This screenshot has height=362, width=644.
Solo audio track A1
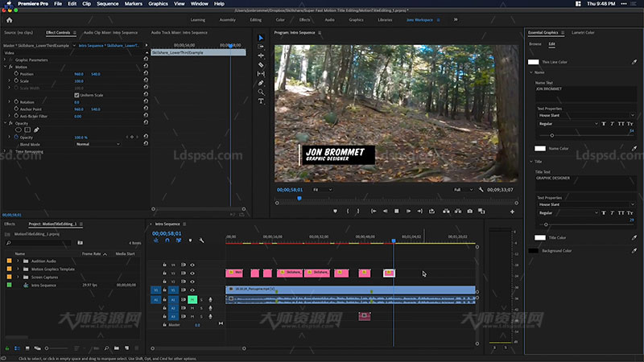coord(201,299)
